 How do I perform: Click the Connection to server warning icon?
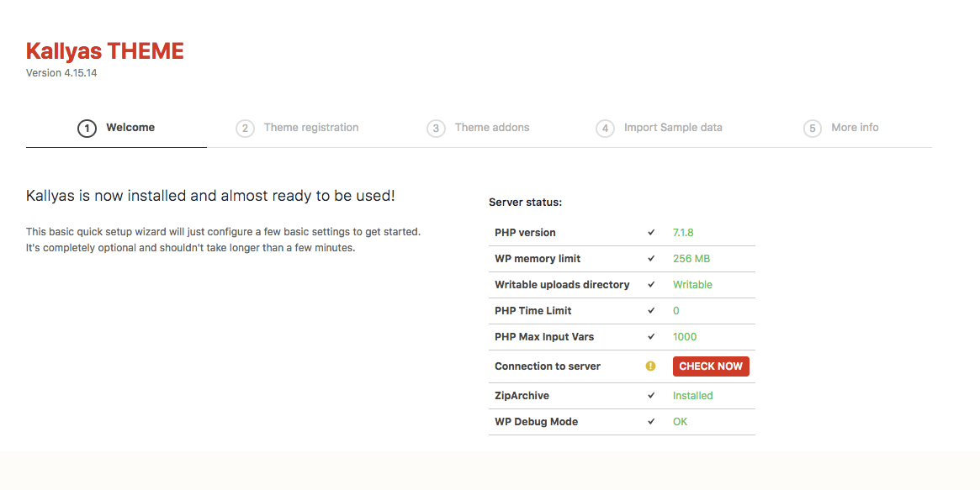[x=650, y=366]
